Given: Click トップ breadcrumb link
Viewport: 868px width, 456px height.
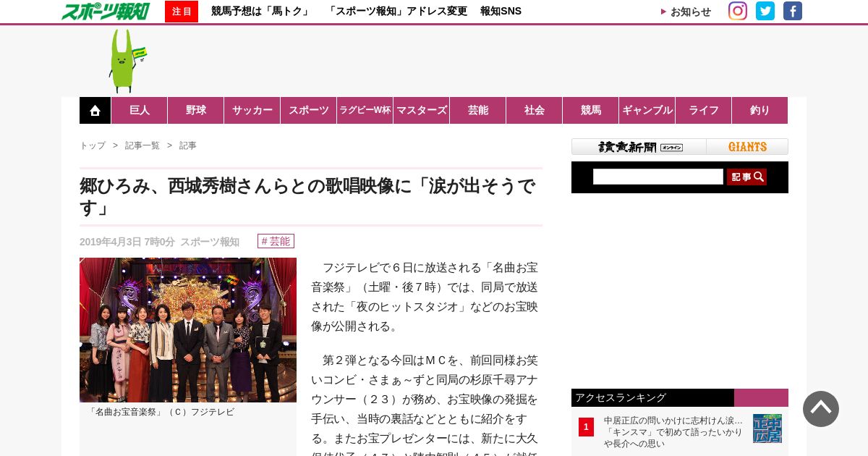Looking at the screenshot, I should (93, 145).
